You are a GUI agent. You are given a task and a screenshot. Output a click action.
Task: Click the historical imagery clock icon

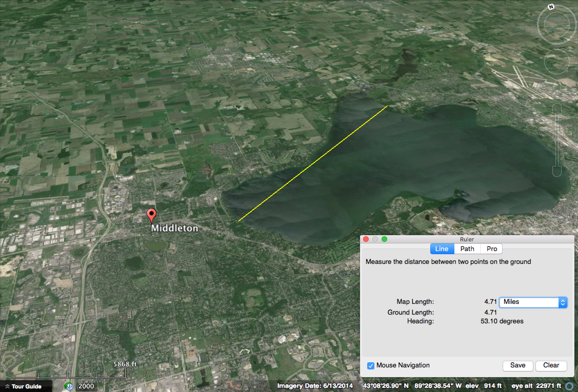pyautogui.click(x=69, y=386)
